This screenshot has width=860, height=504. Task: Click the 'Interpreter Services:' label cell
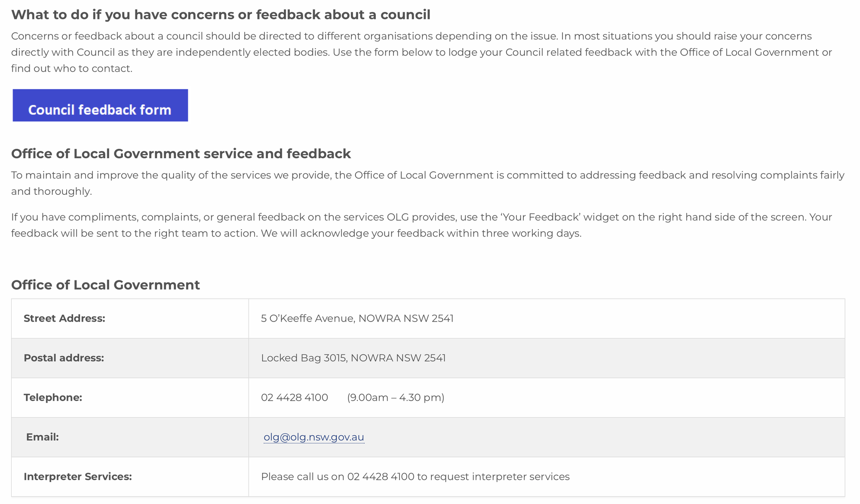[78, 476]
